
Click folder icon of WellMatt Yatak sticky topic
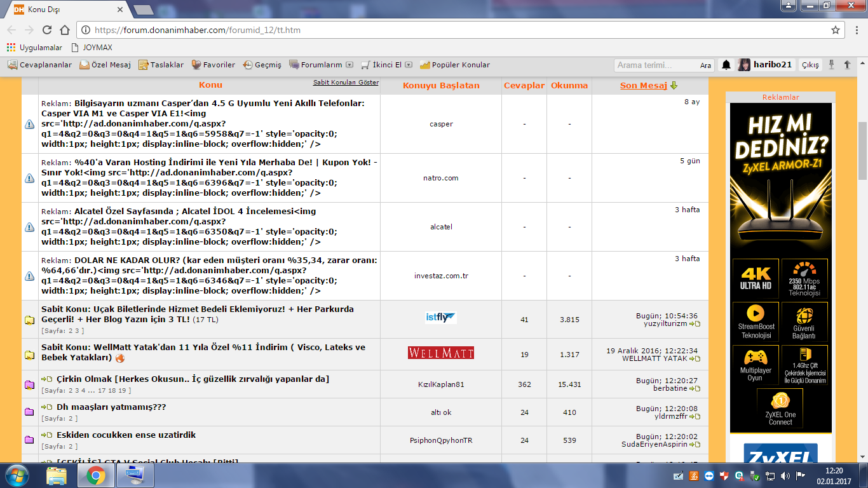coord(29,355)
